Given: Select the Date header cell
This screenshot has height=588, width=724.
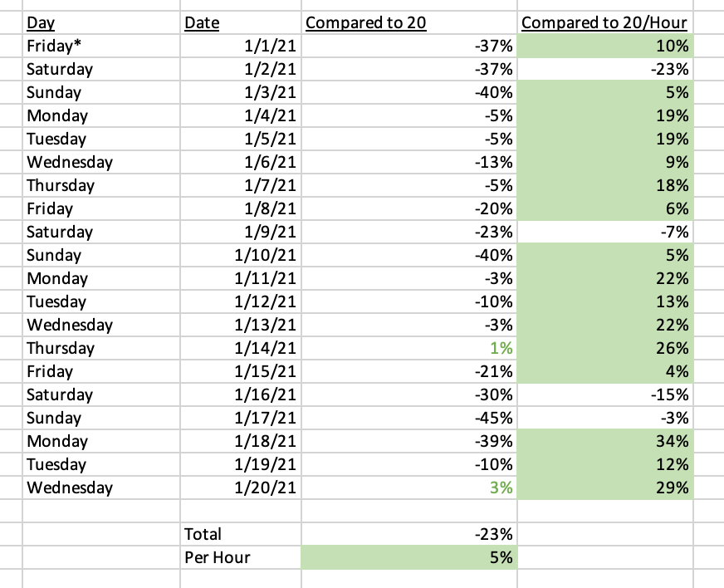Looking at the screenshot, I should coord(241,22).
